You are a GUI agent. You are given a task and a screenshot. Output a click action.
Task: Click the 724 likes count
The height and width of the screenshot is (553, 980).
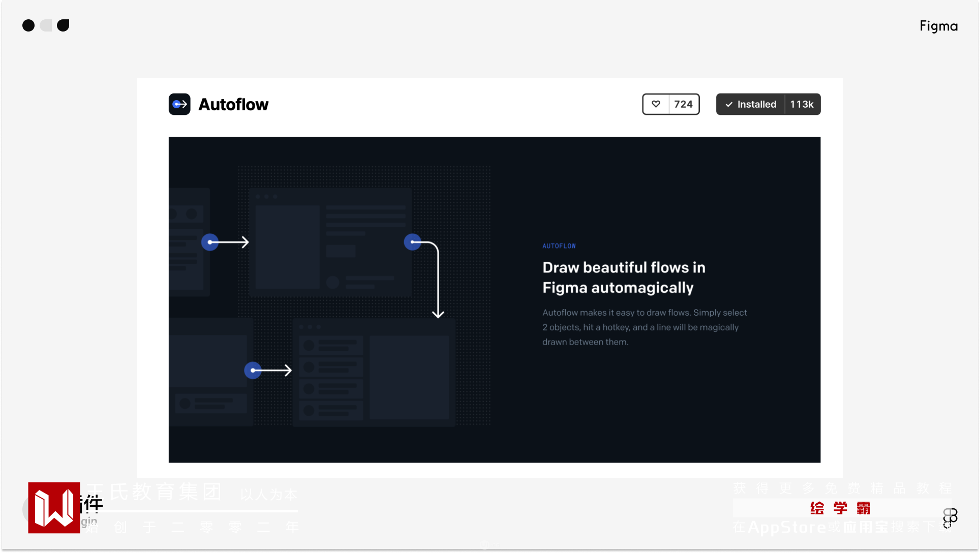(683, 104)
